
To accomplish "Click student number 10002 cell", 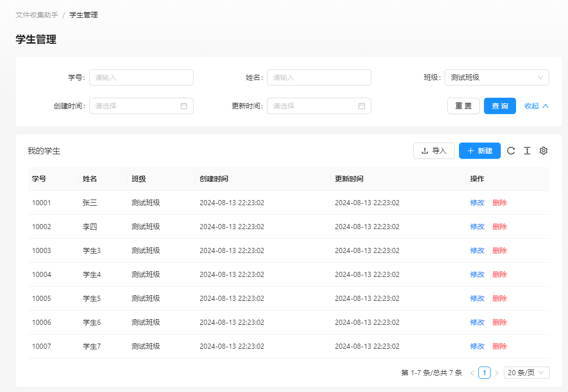I will click(x=41, y=227).
